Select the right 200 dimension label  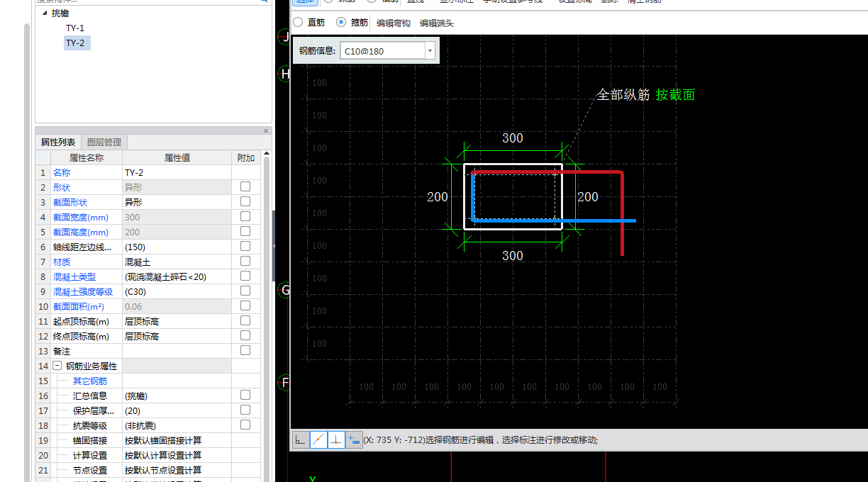588,197
